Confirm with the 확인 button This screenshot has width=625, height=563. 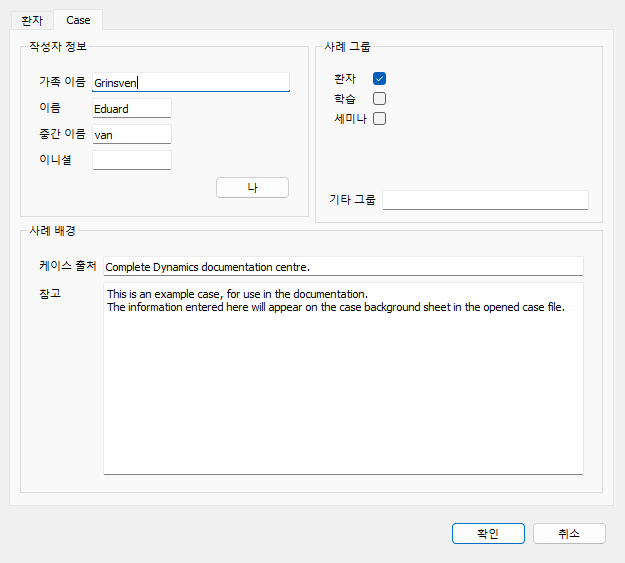click(x=488, y=533)
